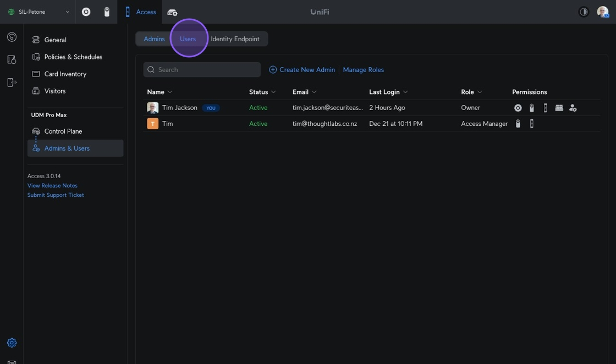Switch to the Users tab
Image resolution: width=616 pixels, height=364 pixels.
tap(188, 39)
